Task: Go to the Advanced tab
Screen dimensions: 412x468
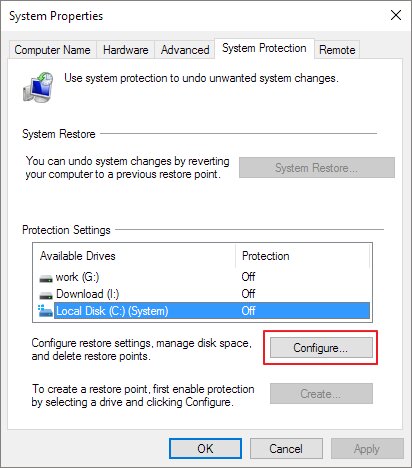Action: pyautogui.click(x=185, y=50)
